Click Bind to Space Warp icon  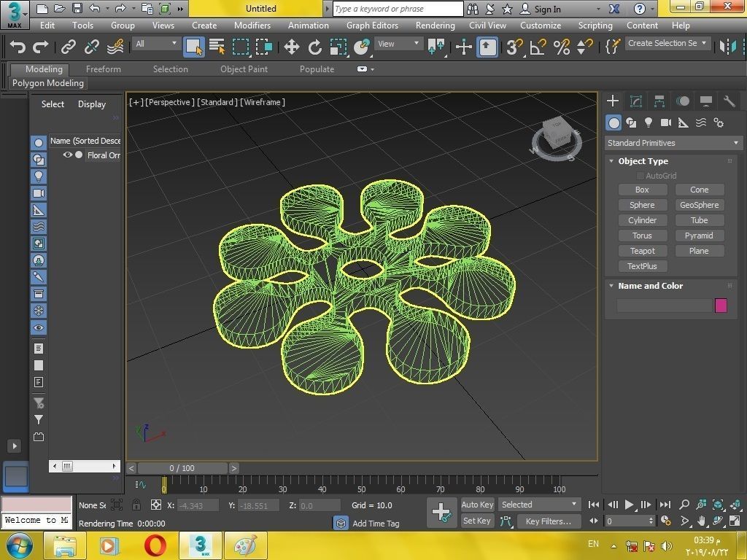point(115,47)
